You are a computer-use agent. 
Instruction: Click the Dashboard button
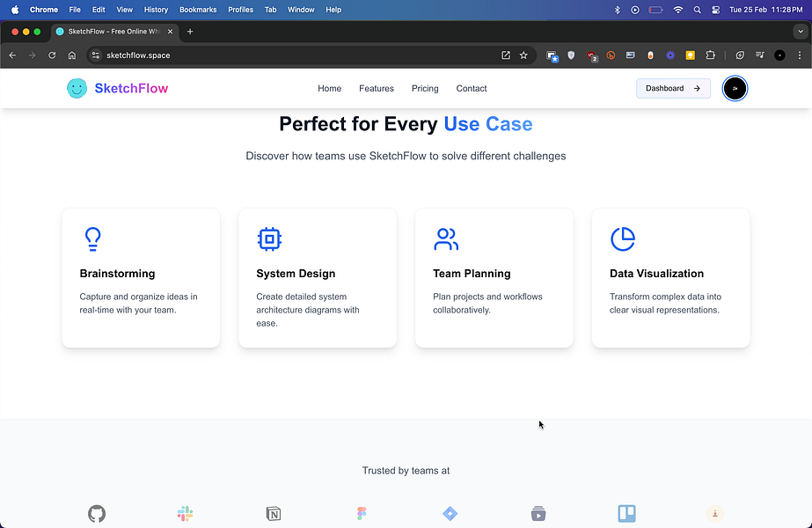(673, 88)
